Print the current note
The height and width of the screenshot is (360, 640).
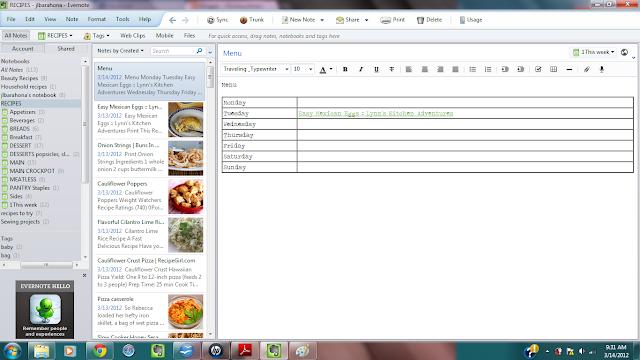pos(393,20)
